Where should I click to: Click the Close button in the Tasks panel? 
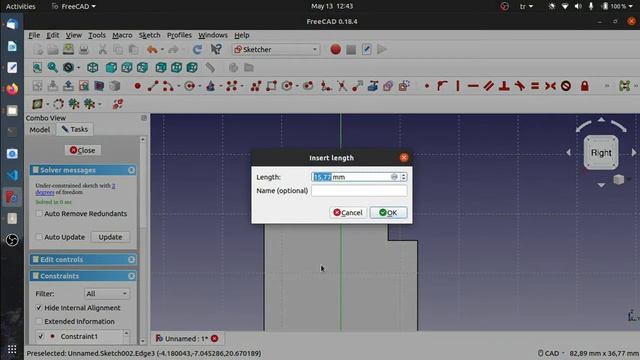83,150
